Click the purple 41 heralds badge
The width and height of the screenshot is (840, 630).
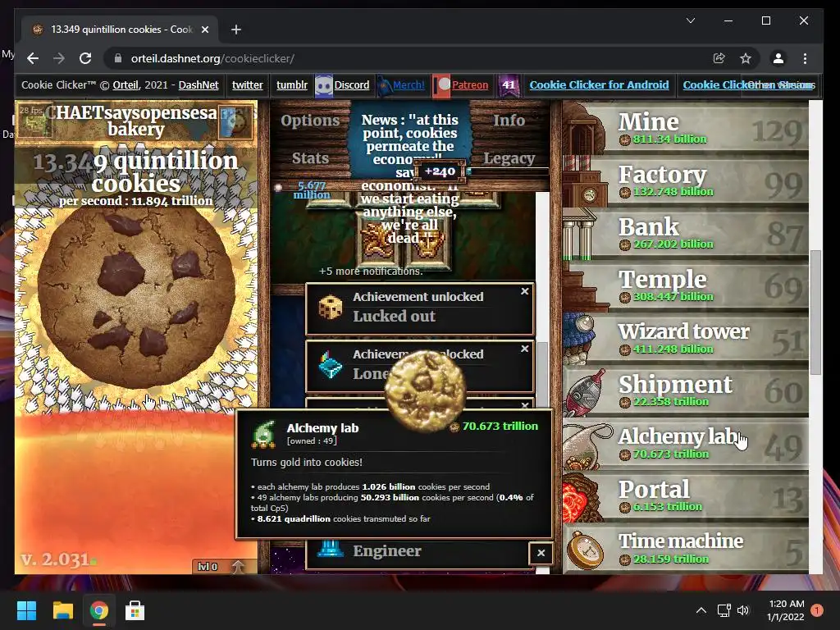click(x=509, y=84)
